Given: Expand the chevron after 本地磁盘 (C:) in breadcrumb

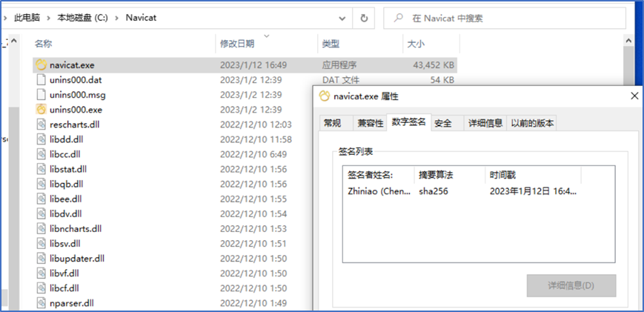Looking at the screenshot, I should click(x=117, y=18).
